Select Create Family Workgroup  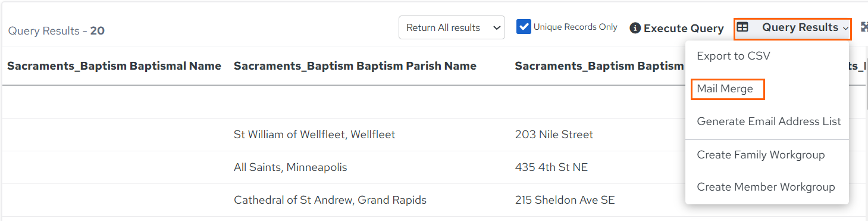(x=761, y=155)
